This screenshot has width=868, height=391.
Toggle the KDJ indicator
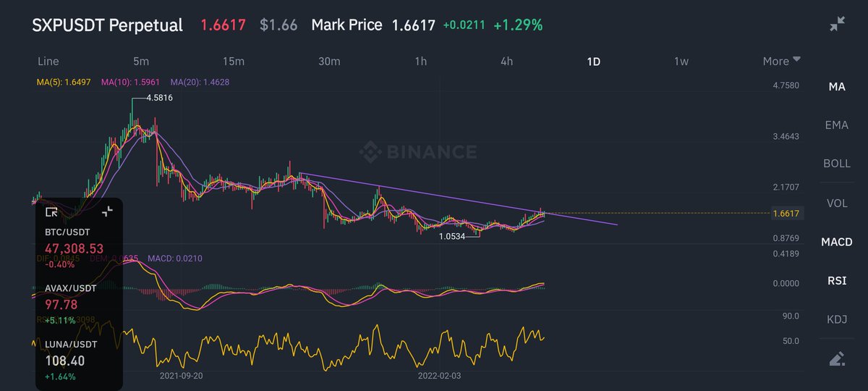click(x=837, y=319)
